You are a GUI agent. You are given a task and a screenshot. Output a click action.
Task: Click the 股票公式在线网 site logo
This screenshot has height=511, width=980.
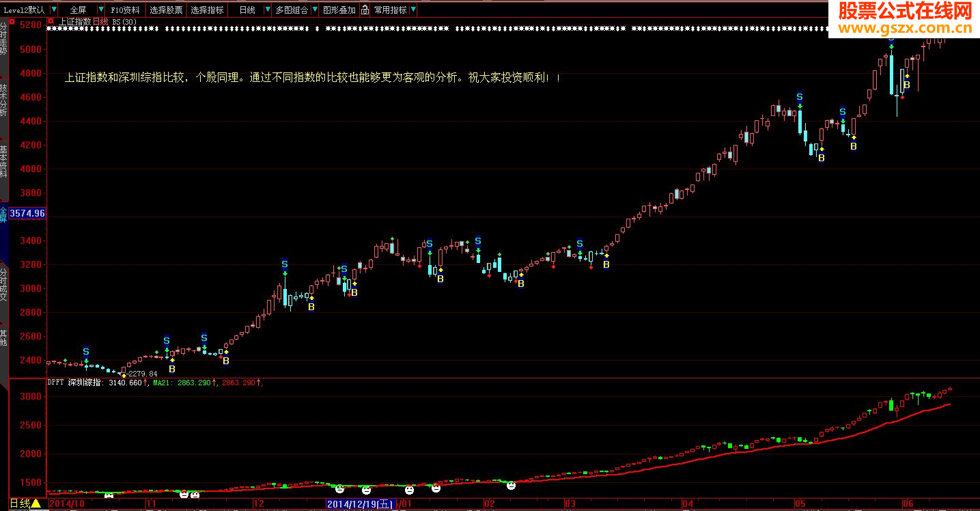(x=905, y=18)
